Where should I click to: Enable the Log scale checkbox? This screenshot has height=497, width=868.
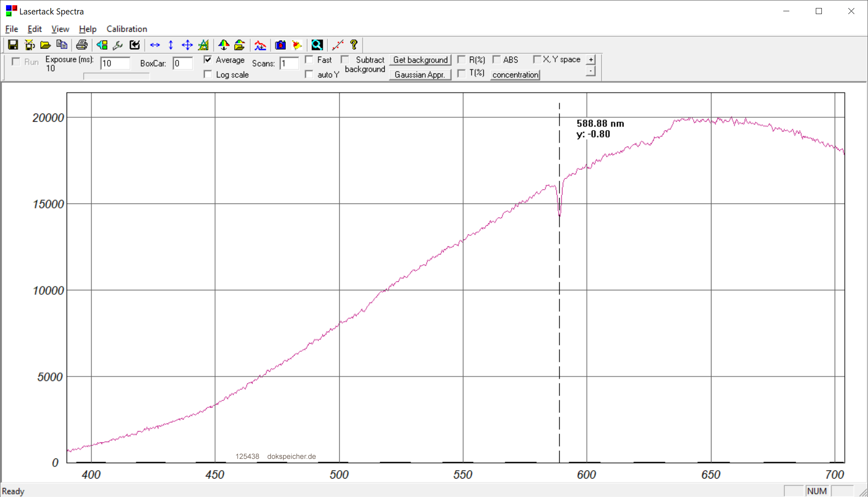tap(208, 75)
